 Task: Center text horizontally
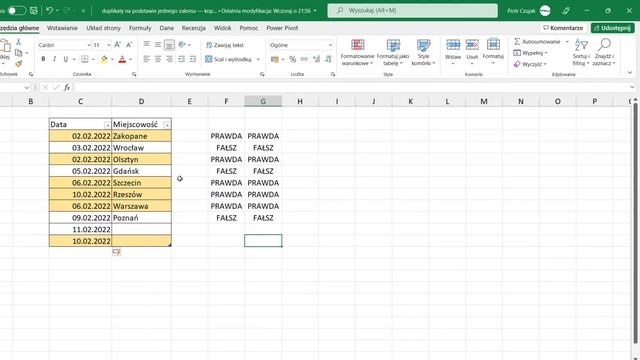tap(158, 59)
